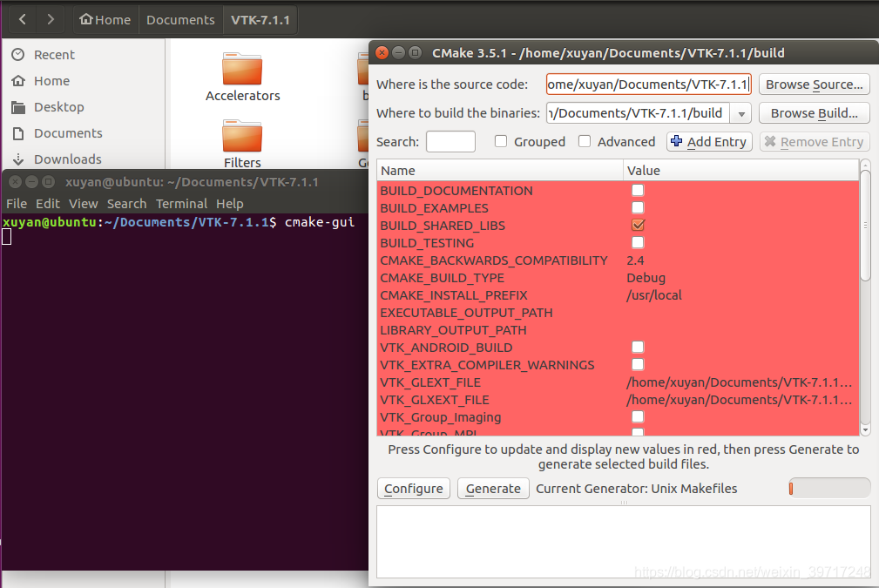Image resolution: width=879 pixels, height=588 pixels.
Task: Open terminal File menu
Action: [x=17, y=204]
